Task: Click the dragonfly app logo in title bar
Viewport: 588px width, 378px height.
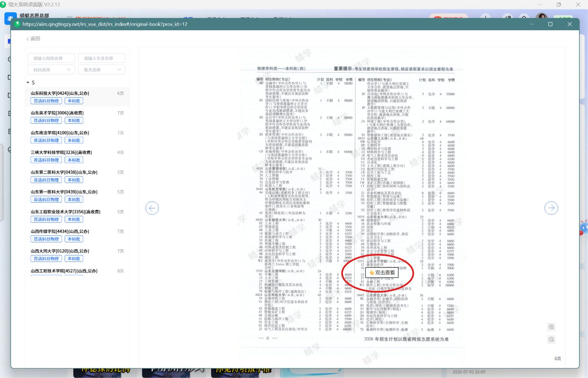Action: pyautogui.click(x=10, y=18)
